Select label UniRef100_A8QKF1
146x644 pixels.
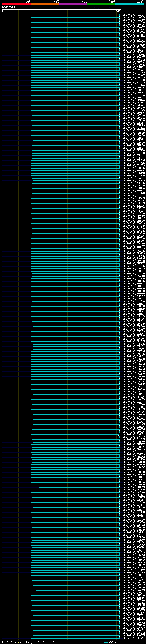(x=134, y=631)
